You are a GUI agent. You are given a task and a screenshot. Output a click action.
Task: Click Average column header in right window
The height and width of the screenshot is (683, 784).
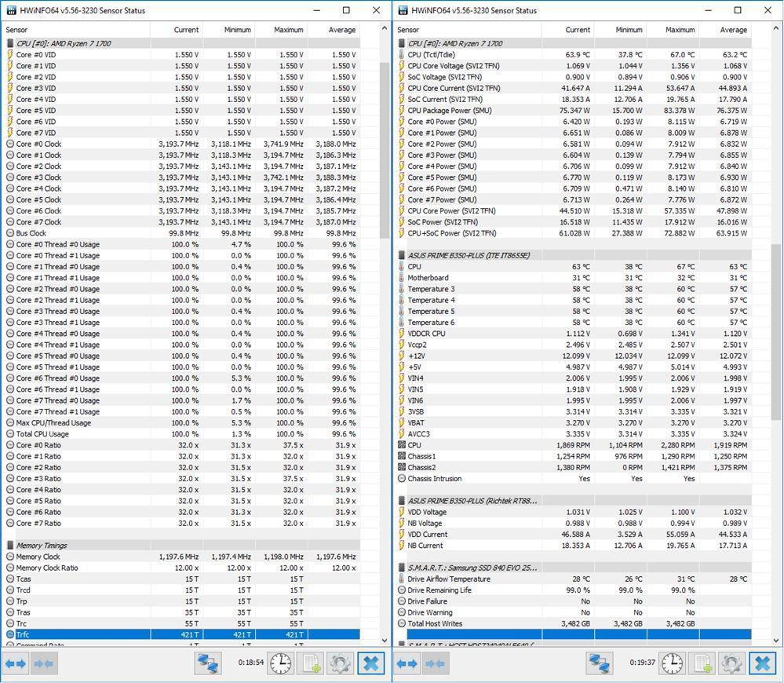pos(733,30)
